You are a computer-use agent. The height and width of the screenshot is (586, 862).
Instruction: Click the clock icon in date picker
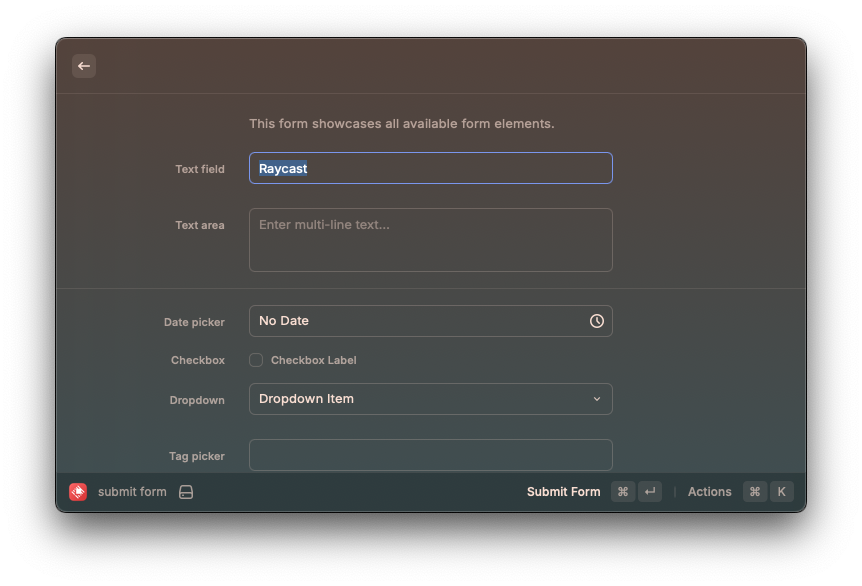[597, 321]
